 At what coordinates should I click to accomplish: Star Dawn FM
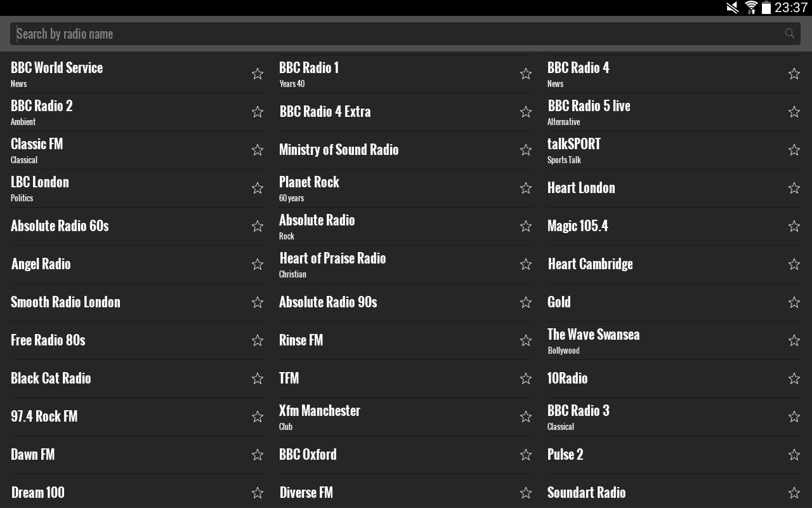258,455
